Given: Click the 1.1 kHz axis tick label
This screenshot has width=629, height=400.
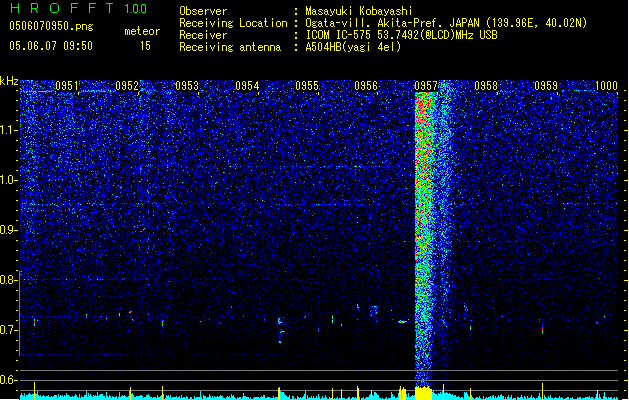Looking at the screenshot, I should click(x=9, y=130).
